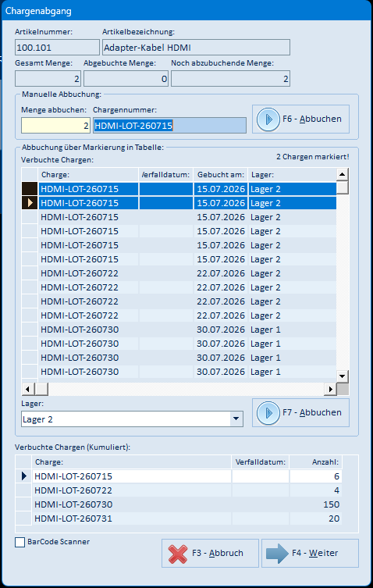Click the horizontal scroll left arrow

pos(27,389)
